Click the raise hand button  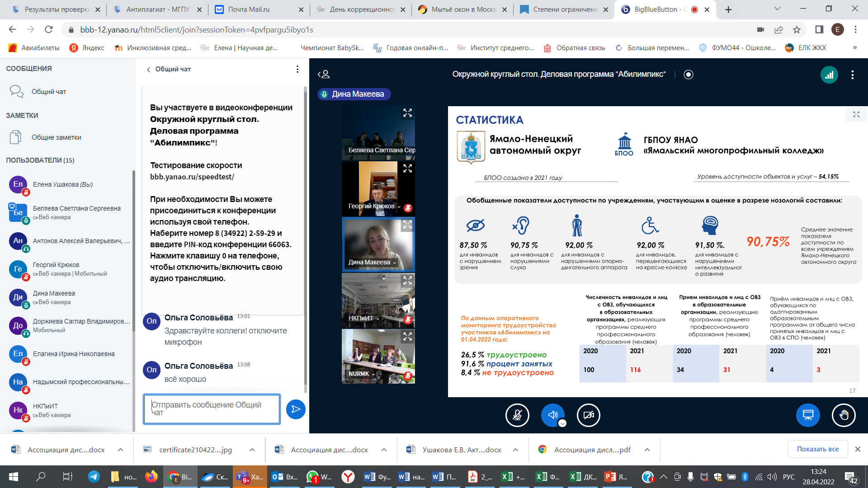coord(844,415)
